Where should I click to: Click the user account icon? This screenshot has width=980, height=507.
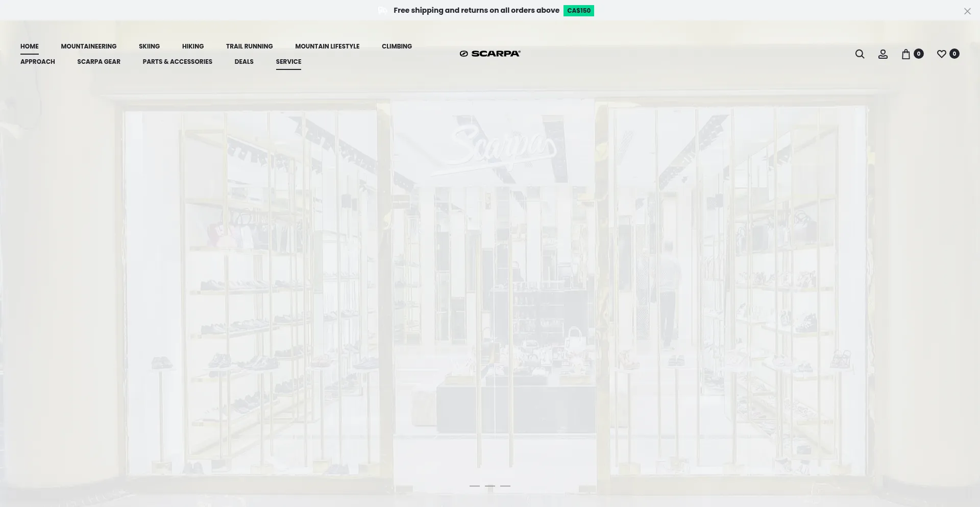coord(883,54)
